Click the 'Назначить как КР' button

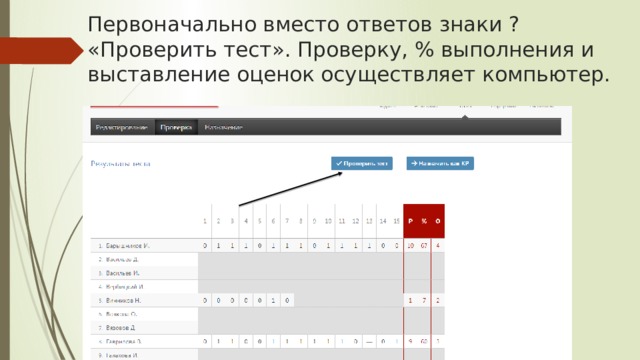tap(440, 163)
